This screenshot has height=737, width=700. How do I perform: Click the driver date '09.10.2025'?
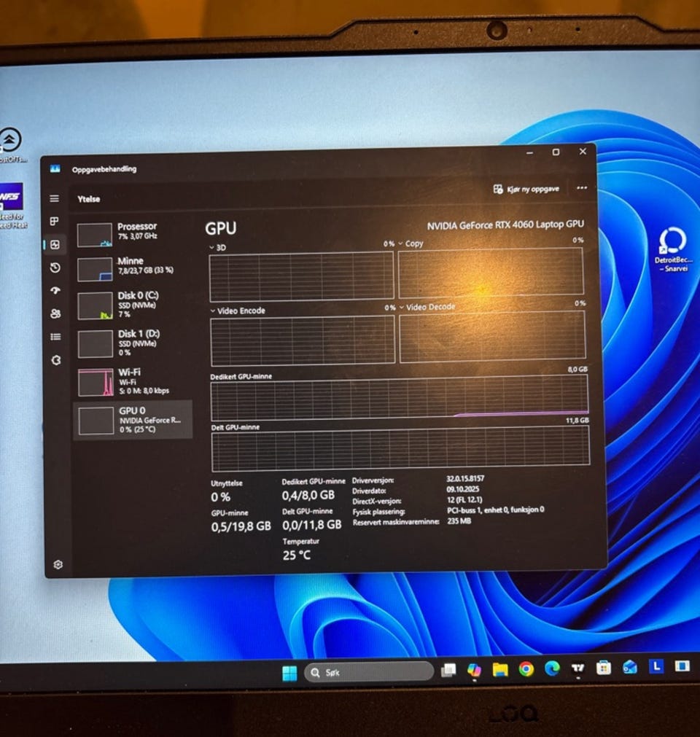click(462, 489)
